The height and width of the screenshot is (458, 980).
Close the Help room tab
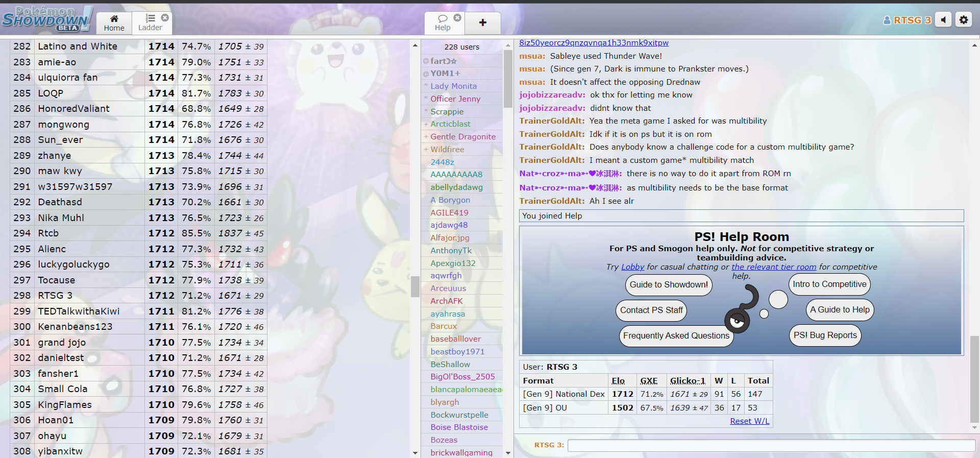(x=457, y=17)
